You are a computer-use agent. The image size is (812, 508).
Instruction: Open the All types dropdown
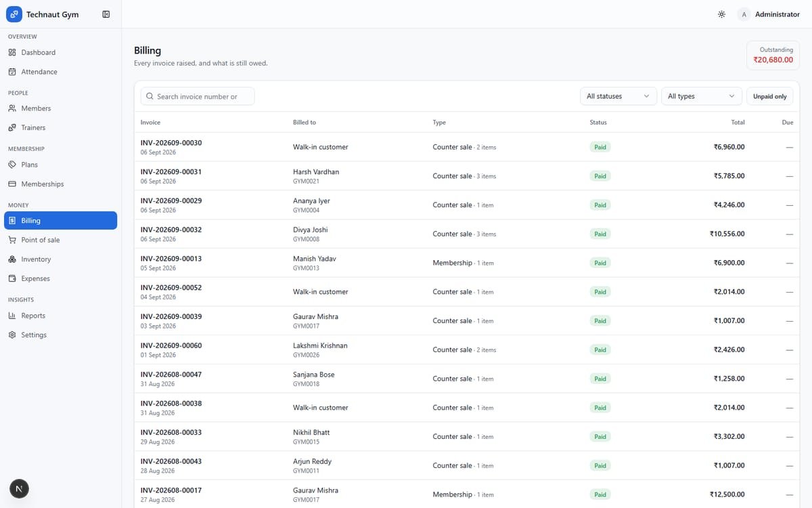[701, 96]
